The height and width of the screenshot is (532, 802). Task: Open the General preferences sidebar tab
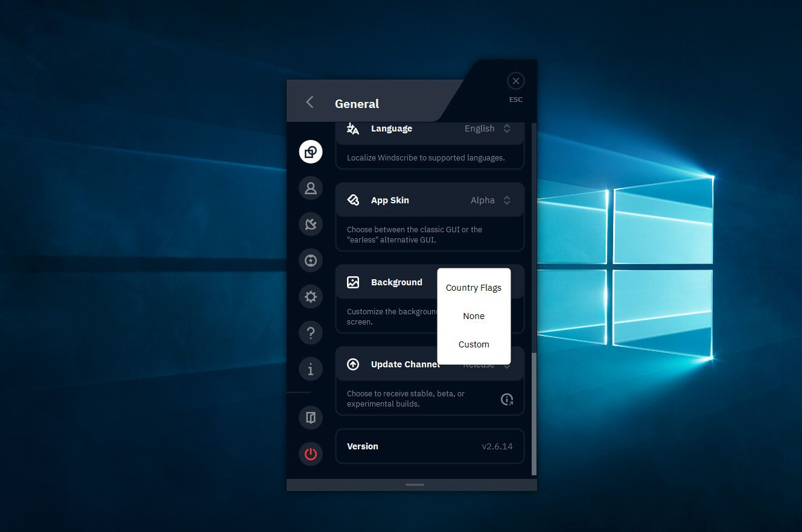tap(311, 151)
